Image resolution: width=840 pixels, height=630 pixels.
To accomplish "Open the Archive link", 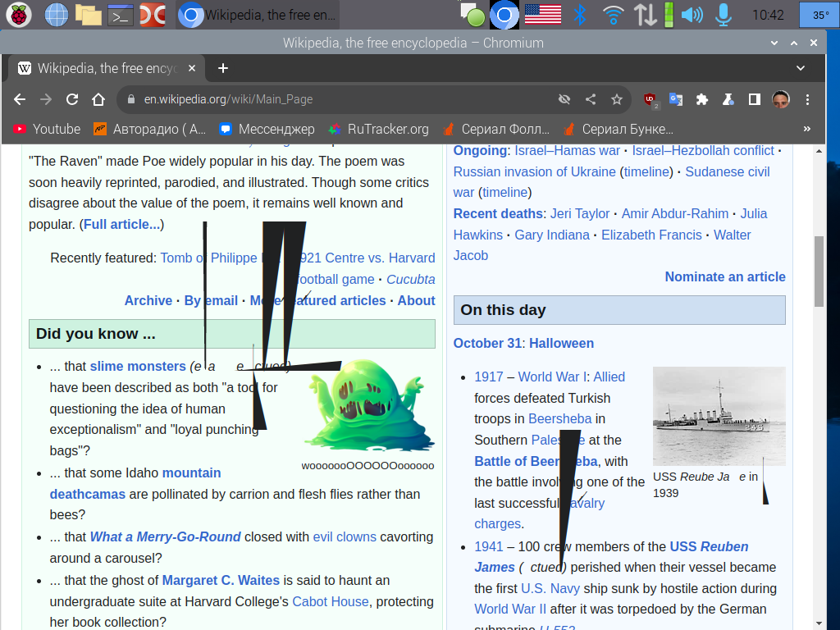I will (x=148, y=300).
